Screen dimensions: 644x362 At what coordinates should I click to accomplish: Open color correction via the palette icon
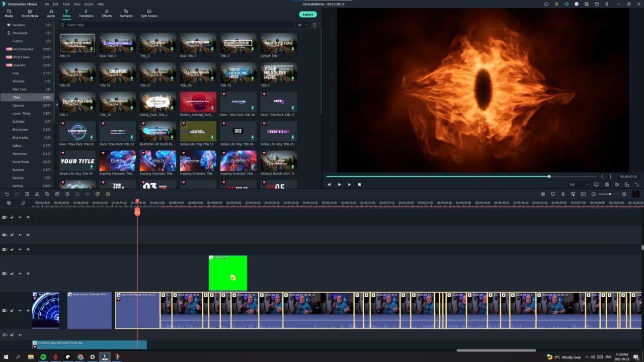[56, 194]
